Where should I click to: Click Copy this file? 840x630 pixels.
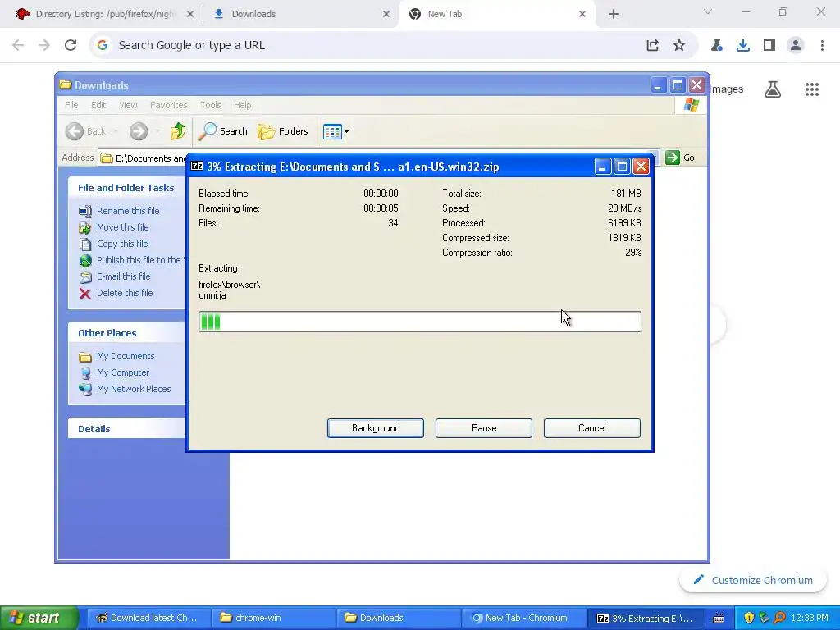(x=122, y=244)
